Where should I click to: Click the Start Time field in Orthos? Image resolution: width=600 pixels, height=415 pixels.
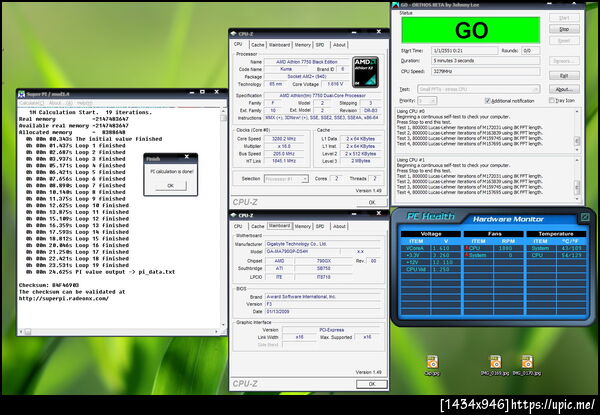pyautogui.click(x=465, y=50)
